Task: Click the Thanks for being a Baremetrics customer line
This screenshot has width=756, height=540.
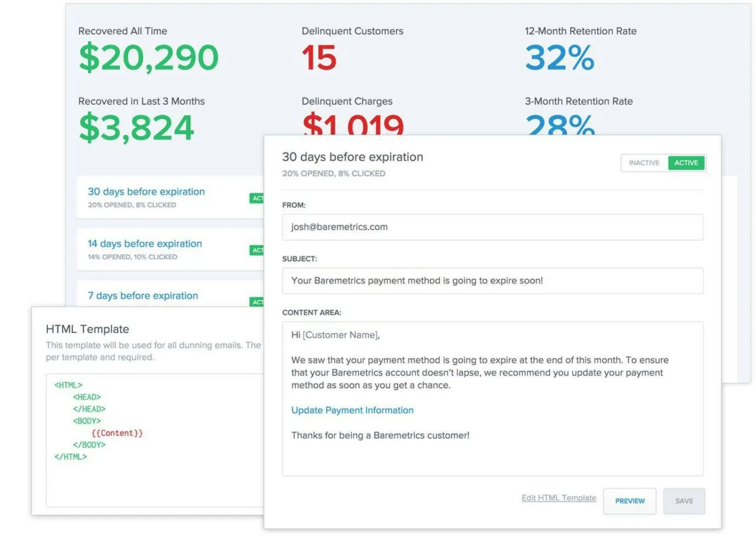Action: tap(380, 436)
